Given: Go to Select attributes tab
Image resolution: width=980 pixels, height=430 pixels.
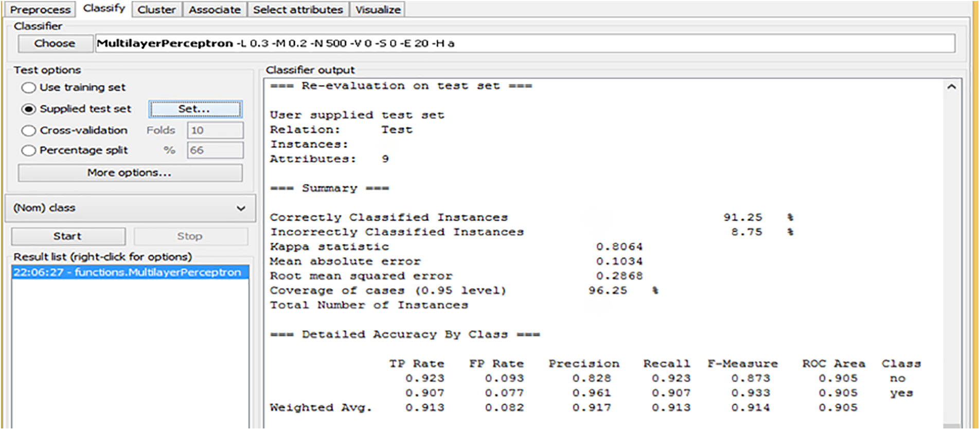Looking at the screenshot, I should (x=297, y=10).
